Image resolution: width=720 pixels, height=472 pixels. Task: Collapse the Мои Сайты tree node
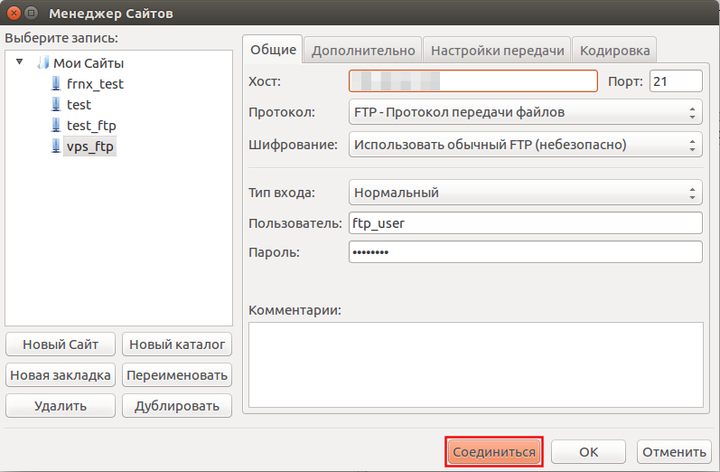[x=19, y=62]
